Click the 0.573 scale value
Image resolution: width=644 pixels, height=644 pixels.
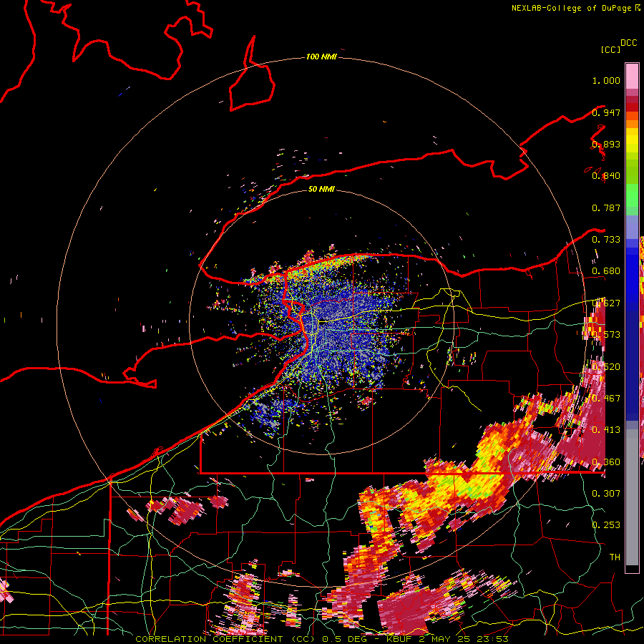606,334
